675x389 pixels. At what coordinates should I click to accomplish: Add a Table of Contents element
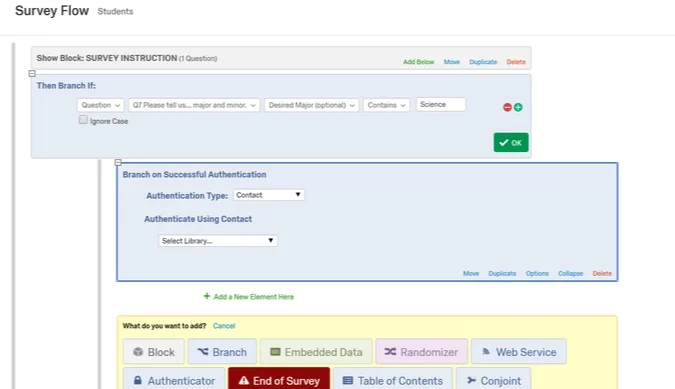point(393,379)
